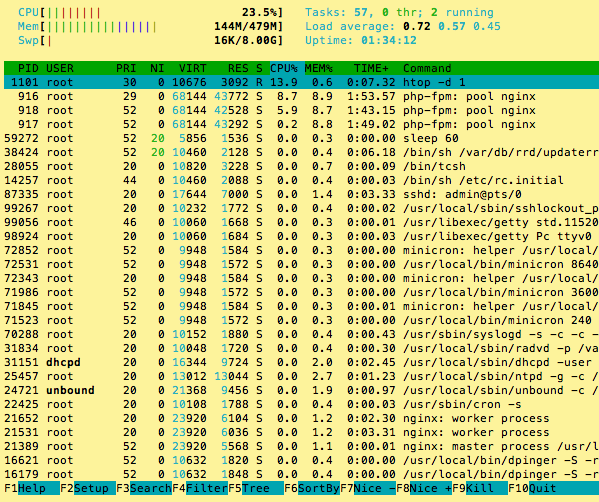Select the sshd admin@pts/0 process row

(301, 194)
